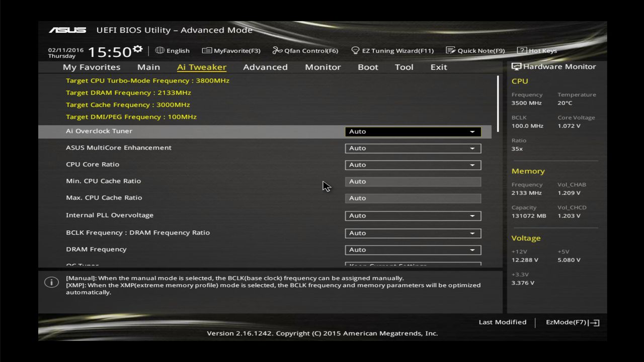Click the 15:50 clock display
The height and width of the screenshot is (362, 644).
coord(110,52)
